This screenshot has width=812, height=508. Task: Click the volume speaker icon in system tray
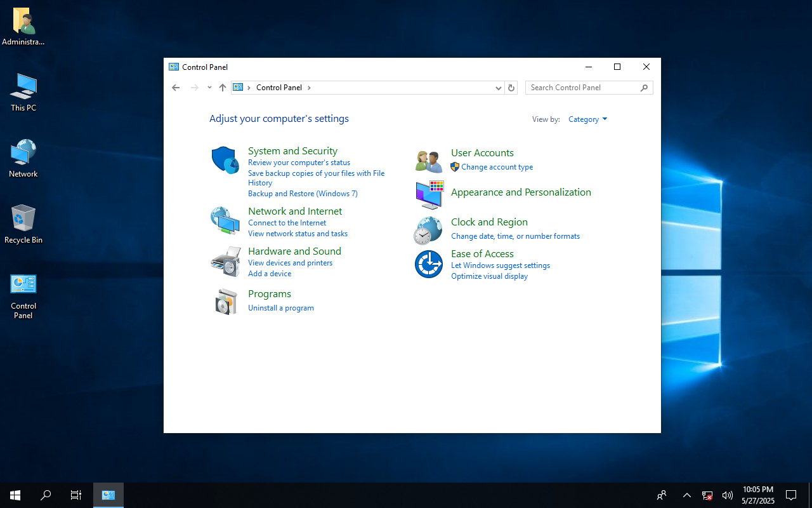[x=728, y=495]
